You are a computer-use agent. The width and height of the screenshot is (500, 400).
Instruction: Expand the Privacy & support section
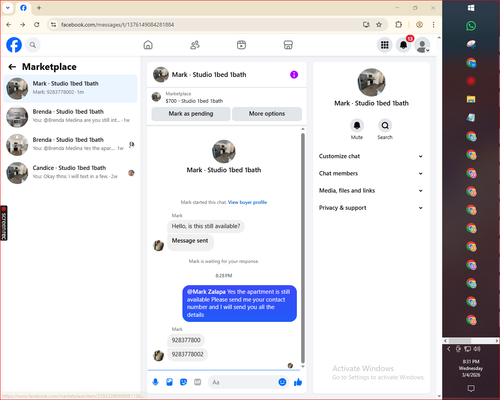pyautogui.click(x=371, y=208)
